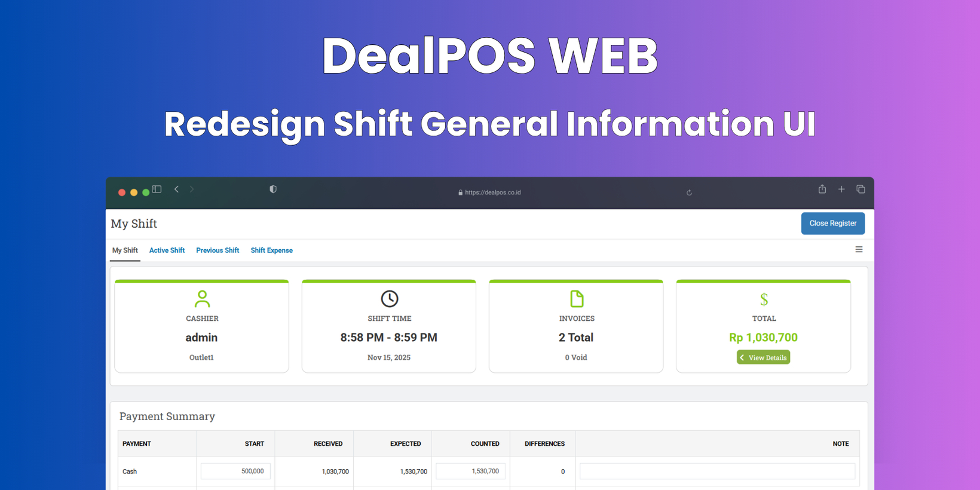Click the green macOS window zoom button
Screen dimensions: 980x490
tap(146, 192)
